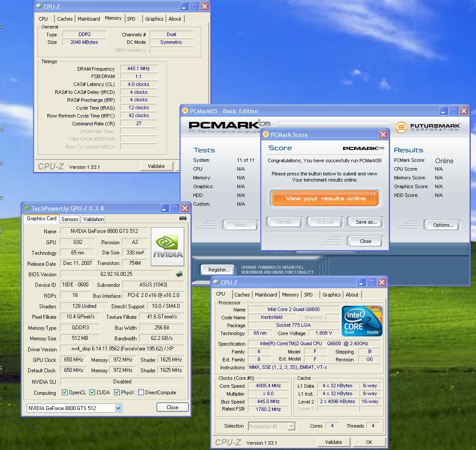Click the BIOS save chip icon in GPU-Z
This screenshot has width=476, height=450.
coord(179,274)
